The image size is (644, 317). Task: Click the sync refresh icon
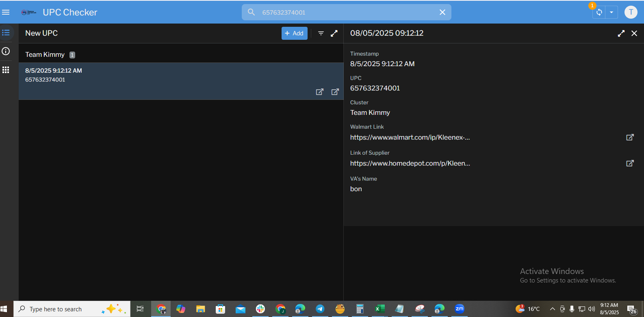click(x=599, y=12)
